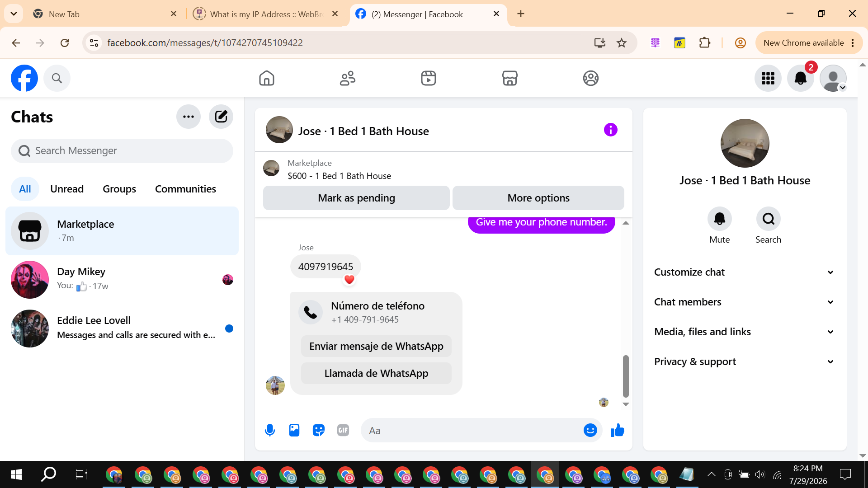868x488 pixels.
Task: Open the Day Mikey conversation
Action: [122, 279]
